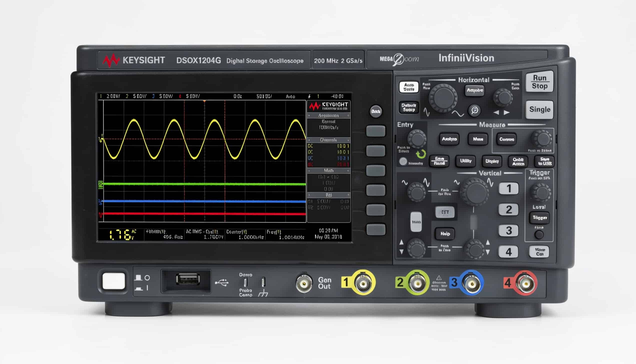The width and height of the screenshot is (636, 364).
Task: Click the Cursors knob in the Measure box
Action: tap(541, 139)
